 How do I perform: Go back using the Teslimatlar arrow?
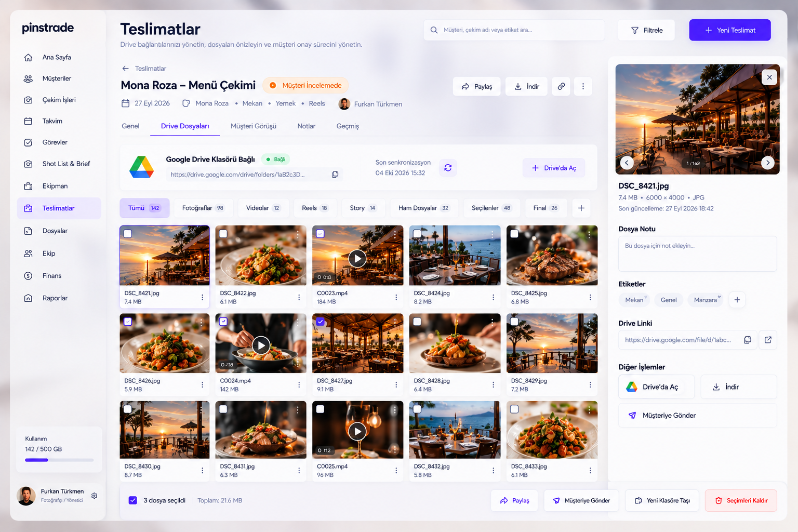125,69
